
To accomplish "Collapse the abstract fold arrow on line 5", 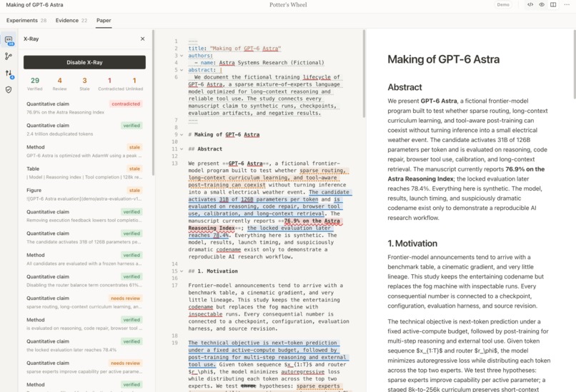I will [x=182, y=70].
